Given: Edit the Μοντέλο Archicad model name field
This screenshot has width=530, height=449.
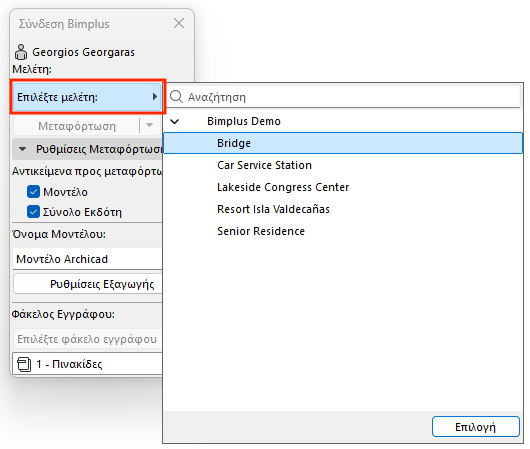Looking at the screenshot, I should click(x=87, y=259).
